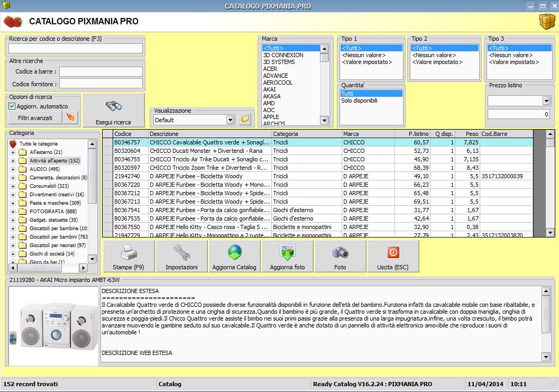Click the globe Aggiorna Catalog icon

tap(234, 252)
